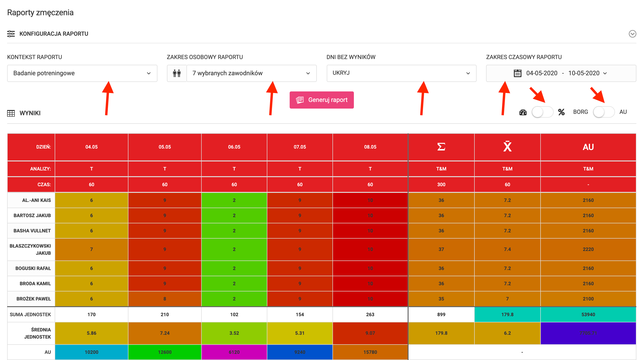Select the AU summary column header
The image size is (644, 360).
tap(588, 147)
